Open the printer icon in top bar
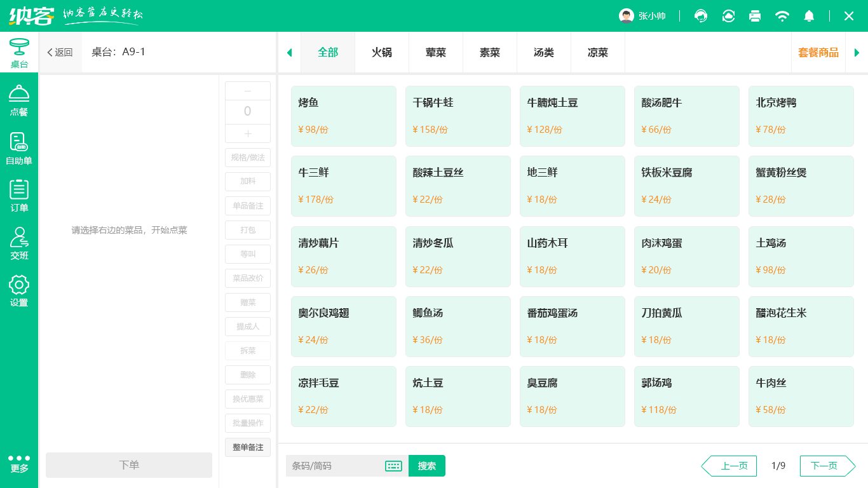The image size is (868, 488). click(x=755, y=15)
